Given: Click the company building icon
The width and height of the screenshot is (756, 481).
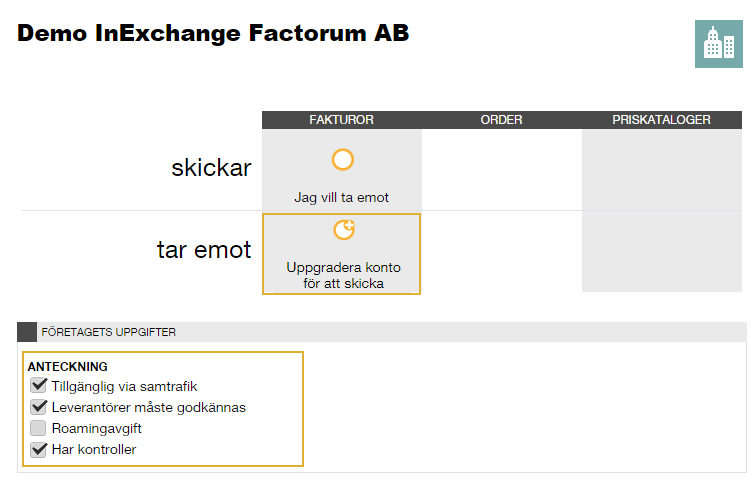Looking at the screenshot, I should (x=718, y=44).
